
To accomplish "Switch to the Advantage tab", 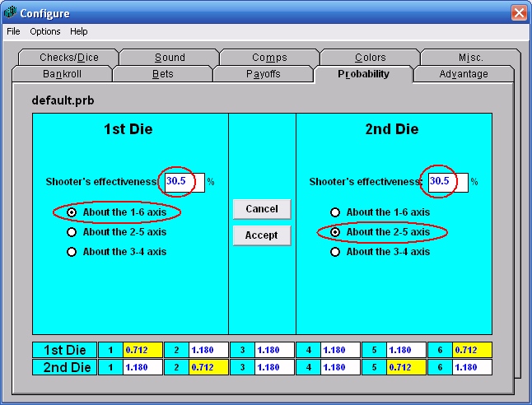I will [x=464, y=74].
